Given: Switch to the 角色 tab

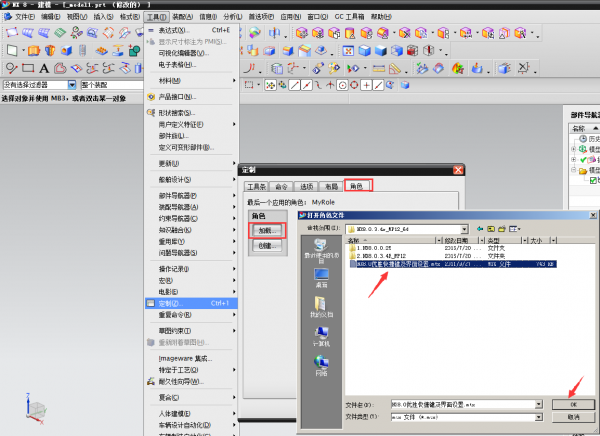Looking at the screenshot, I should [x=357, y=186].
